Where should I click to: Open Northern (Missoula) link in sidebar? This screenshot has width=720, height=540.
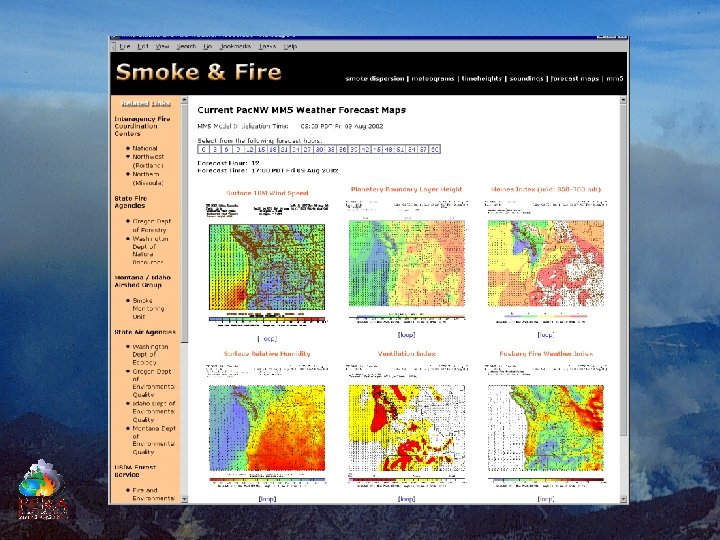point(148,178)
